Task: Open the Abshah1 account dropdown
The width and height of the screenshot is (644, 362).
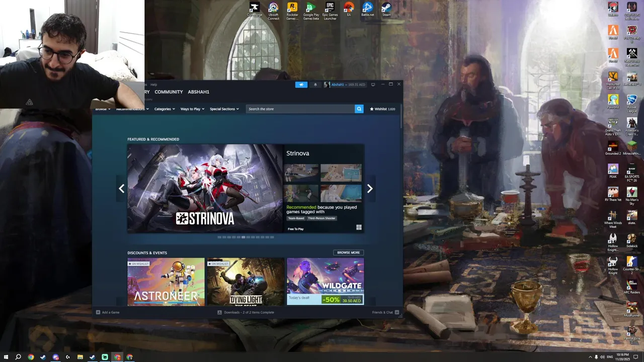Action: 345,84
